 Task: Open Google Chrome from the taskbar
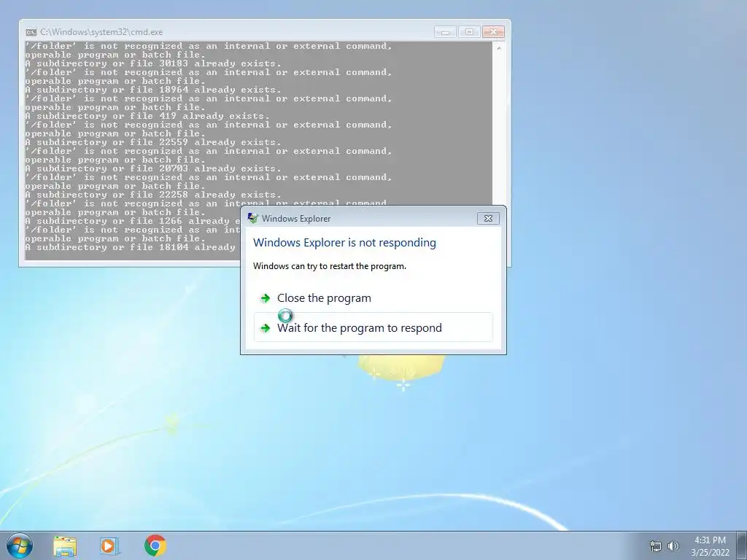pyautogui.click(x=155, y=545)
